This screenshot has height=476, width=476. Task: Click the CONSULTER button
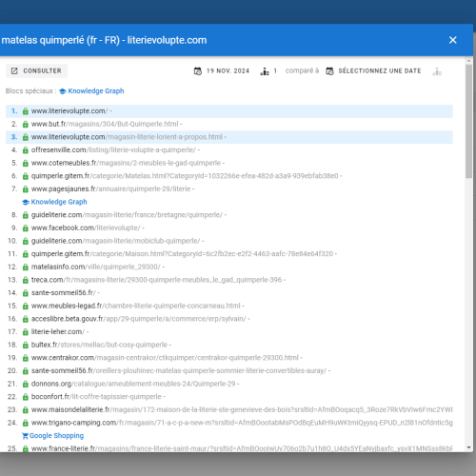[x=36, y=70]
